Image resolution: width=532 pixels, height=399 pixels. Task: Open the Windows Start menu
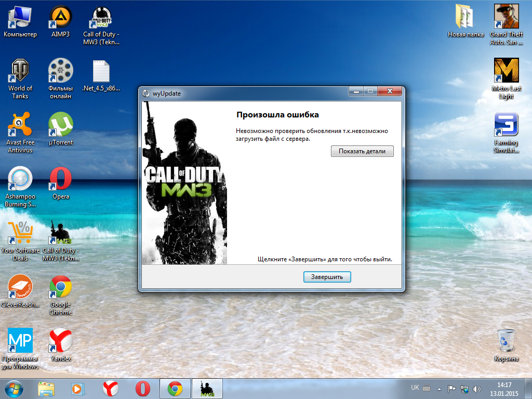point(14,389)
